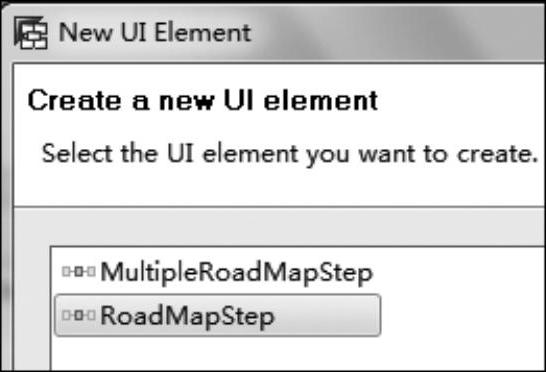The height and width of the screenshot is (372, 546).
Task: Click the "New UI Element" title text
Action: coord(155,33)
